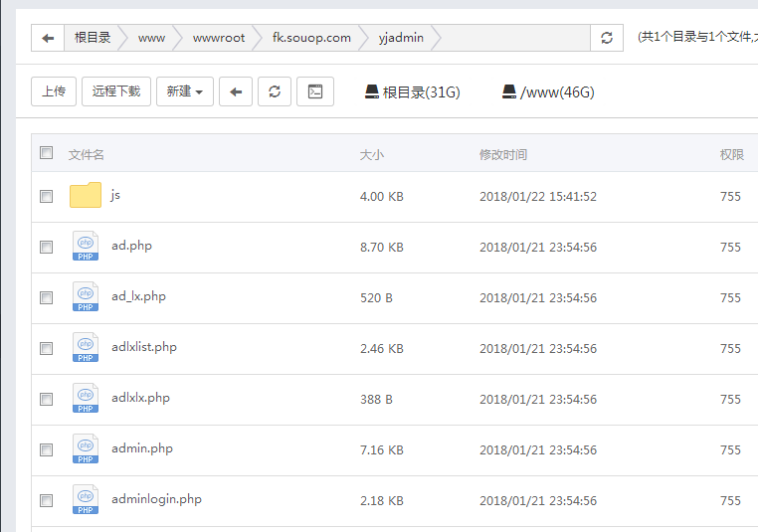This screenshot has width=758, height=532.
Task: Check the box for js folder
Action: tap(46, 197)
